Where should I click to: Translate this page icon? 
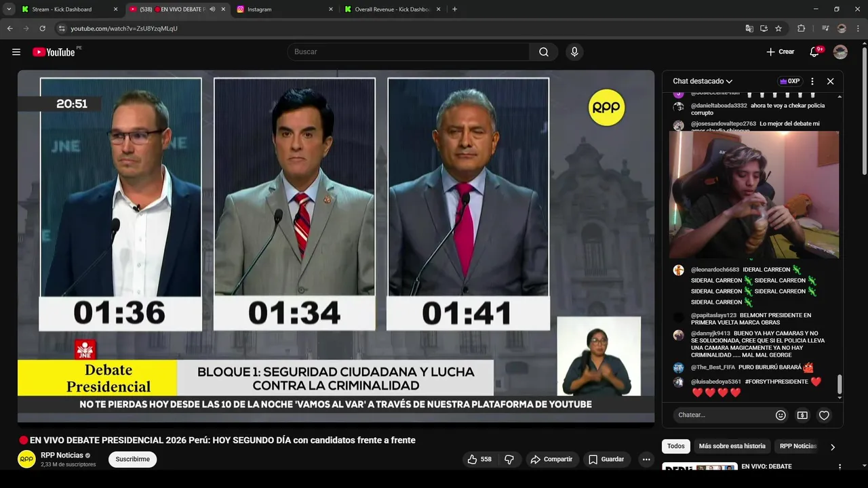749,28
